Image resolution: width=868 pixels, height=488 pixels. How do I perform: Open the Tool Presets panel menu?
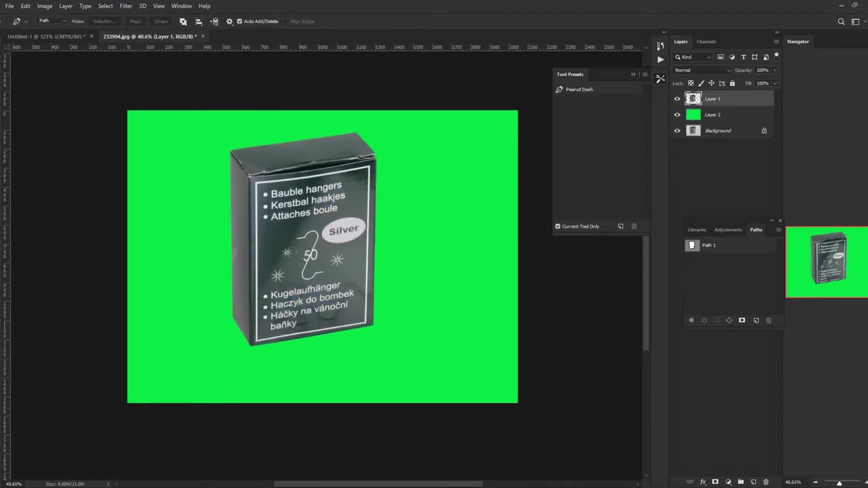645,75
